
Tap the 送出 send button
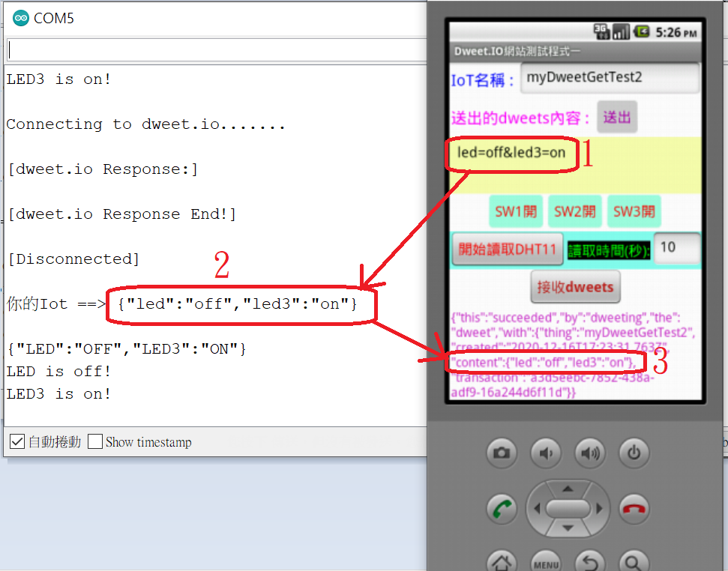[x=617, y=118]
